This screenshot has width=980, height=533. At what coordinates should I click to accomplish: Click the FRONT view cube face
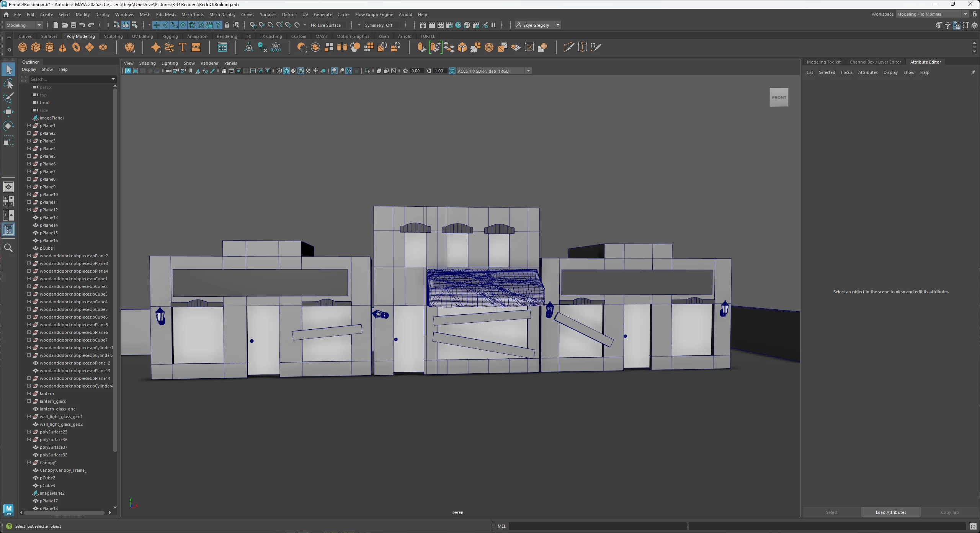coord(779,97)
